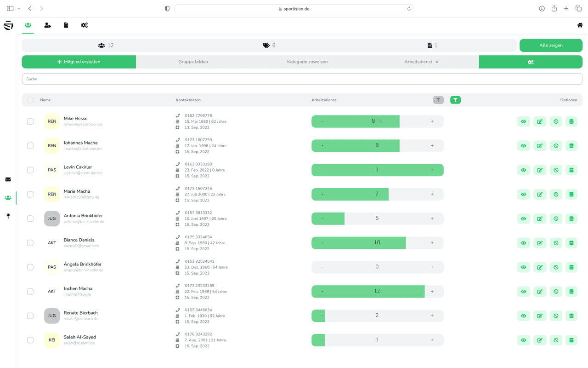This screenshot has height=368, width=588.
Task: Select the checkbox for Saleh Al-Sayed
Action: click(x=30, y=340)
